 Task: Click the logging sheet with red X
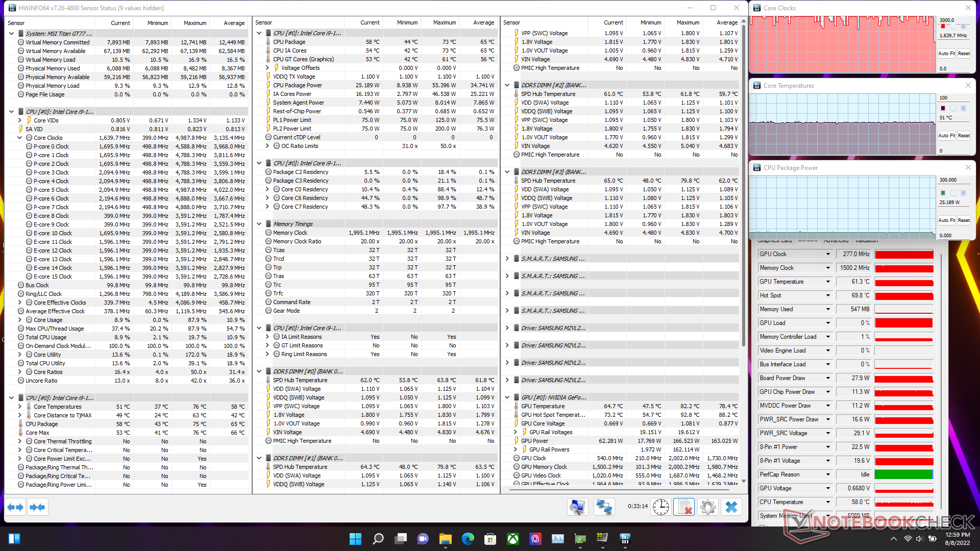coord(684,507)
